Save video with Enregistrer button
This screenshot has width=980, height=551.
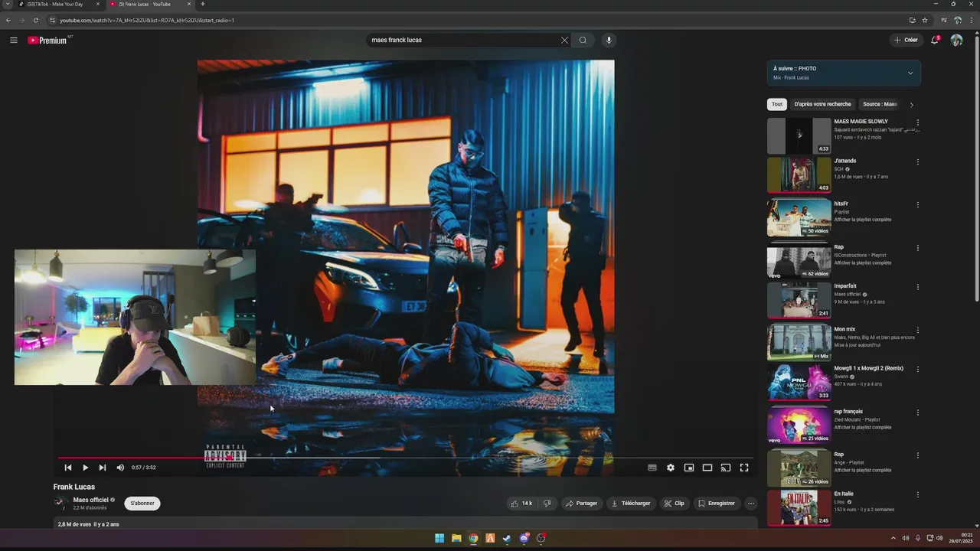pos(717,504)
